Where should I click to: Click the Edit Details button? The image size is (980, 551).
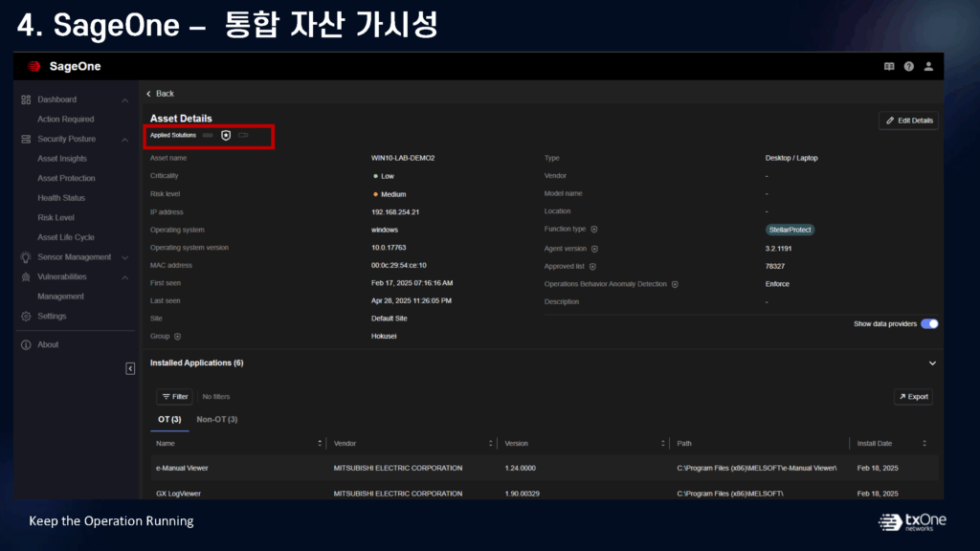click(908, 121)
